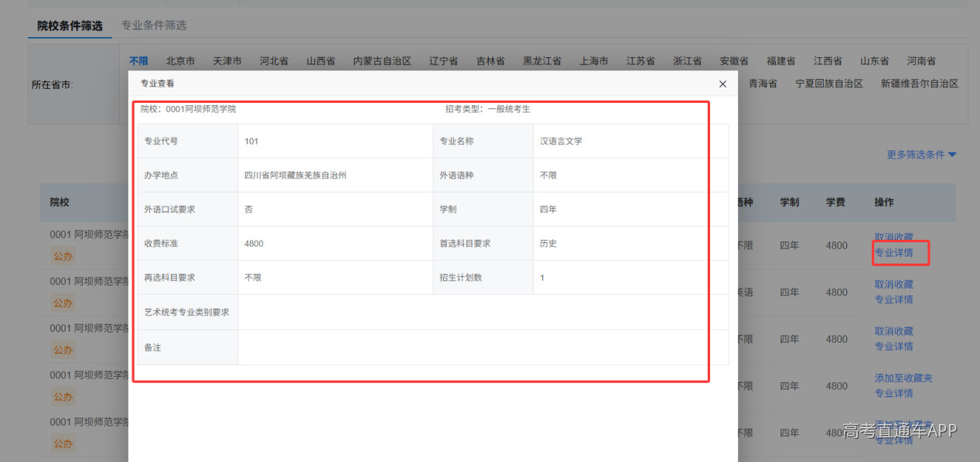Screen dimensions: 980x462
Task: Click the 学费 column header
Action: point(835,202)
